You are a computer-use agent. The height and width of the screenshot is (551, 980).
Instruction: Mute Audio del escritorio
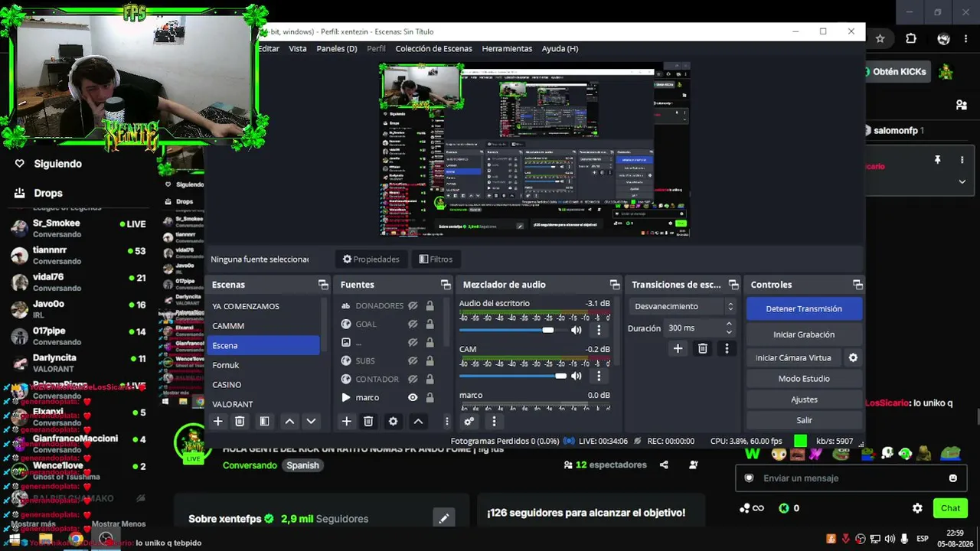point(577,330)
